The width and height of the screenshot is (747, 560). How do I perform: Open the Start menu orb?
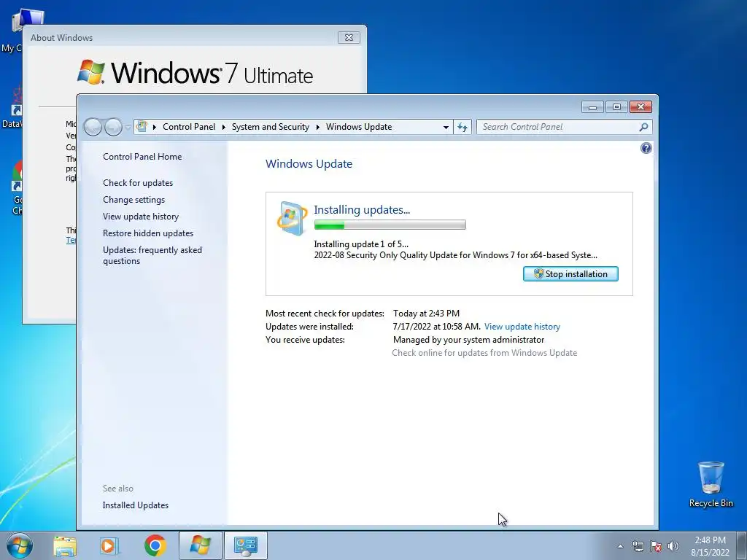click(x=20, y=545)
